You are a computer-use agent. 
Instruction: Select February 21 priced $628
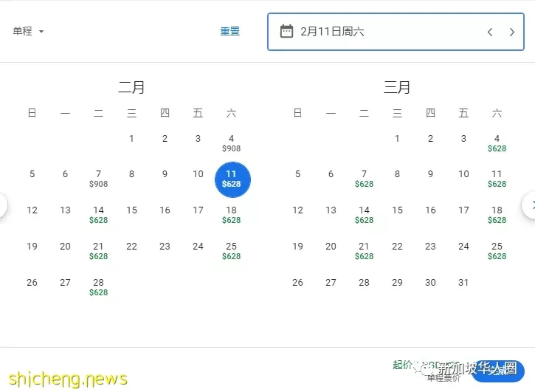[98, 251]
